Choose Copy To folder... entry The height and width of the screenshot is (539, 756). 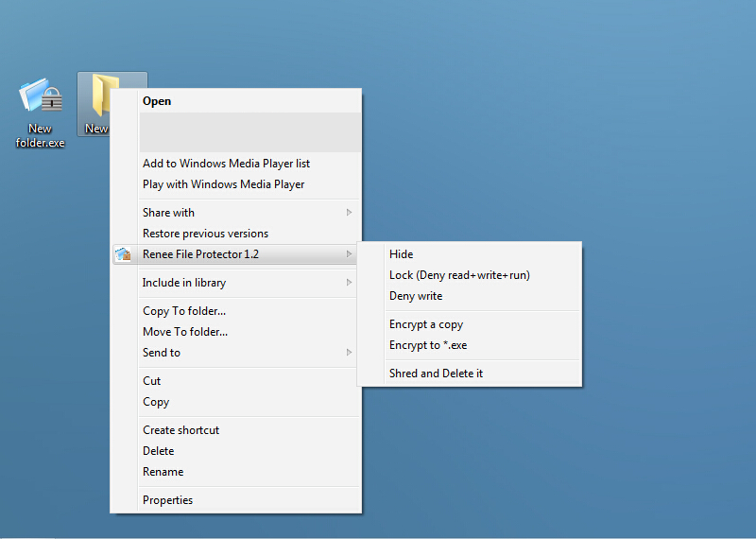pyautogui.click(x=184, y=311)
